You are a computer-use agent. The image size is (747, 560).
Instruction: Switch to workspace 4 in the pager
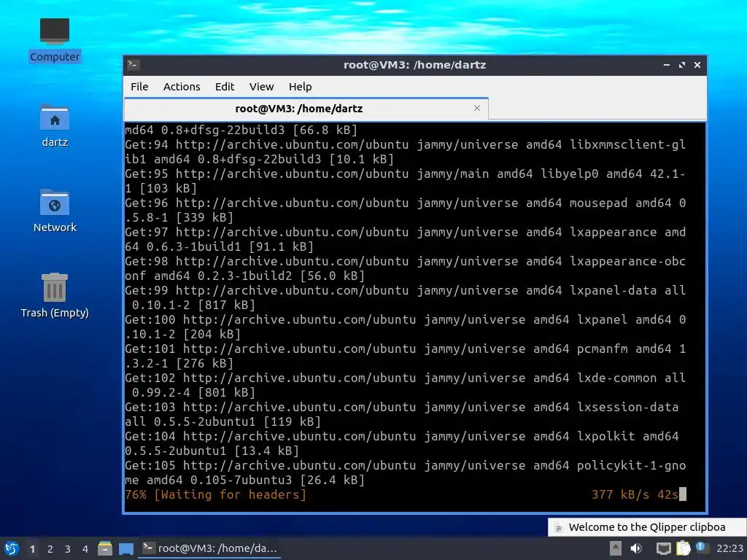point(85,549)
